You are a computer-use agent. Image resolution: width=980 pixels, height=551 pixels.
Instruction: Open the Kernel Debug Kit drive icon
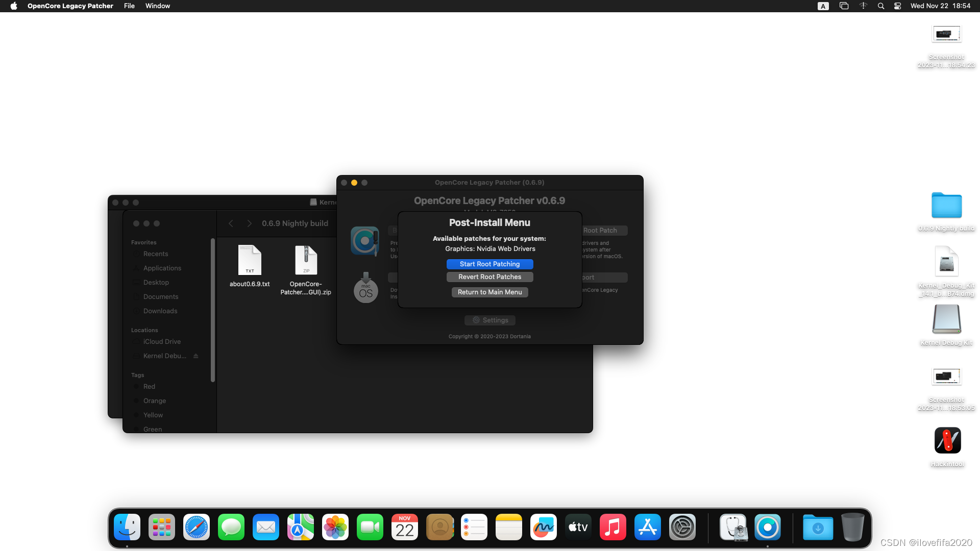point(946,319)
